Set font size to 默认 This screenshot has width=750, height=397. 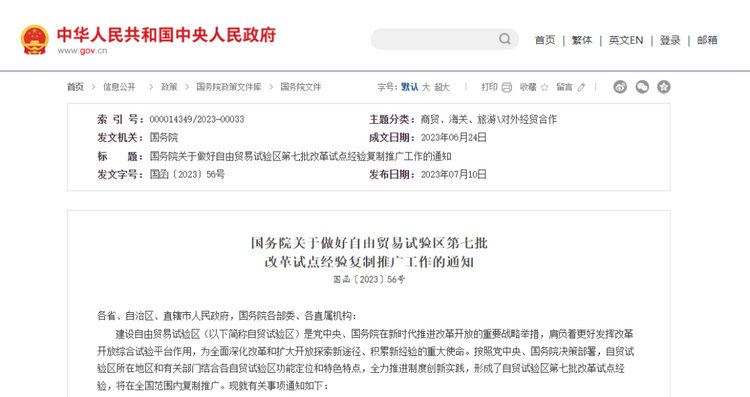409,87
